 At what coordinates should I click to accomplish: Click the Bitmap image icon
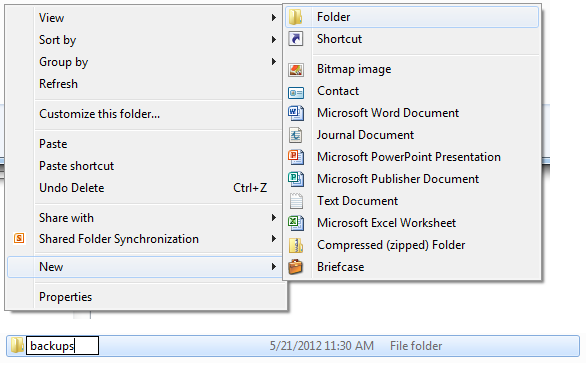click(x=296, y=70)
